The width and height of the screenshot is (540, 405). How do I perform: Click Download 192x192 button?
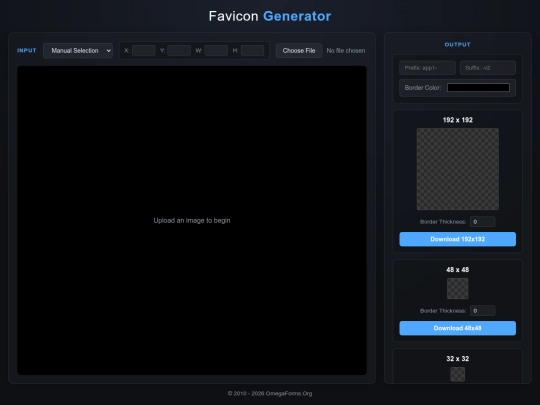458,239
